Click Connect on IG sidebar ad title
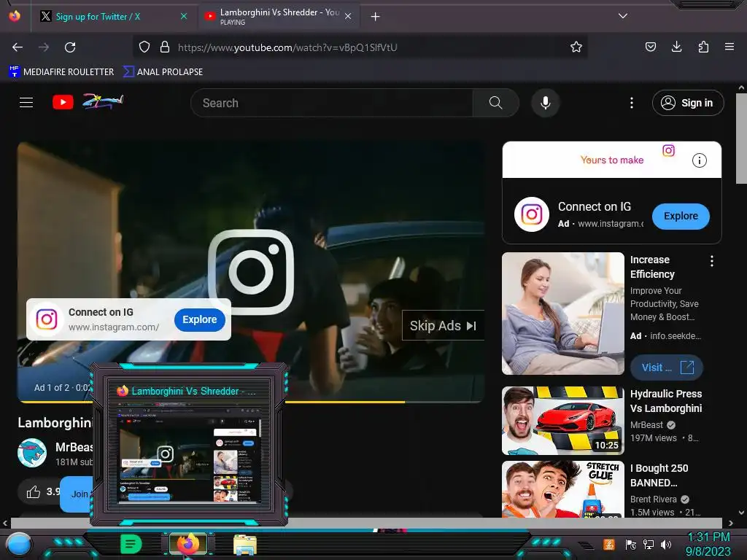 click(x=594, y=206)
